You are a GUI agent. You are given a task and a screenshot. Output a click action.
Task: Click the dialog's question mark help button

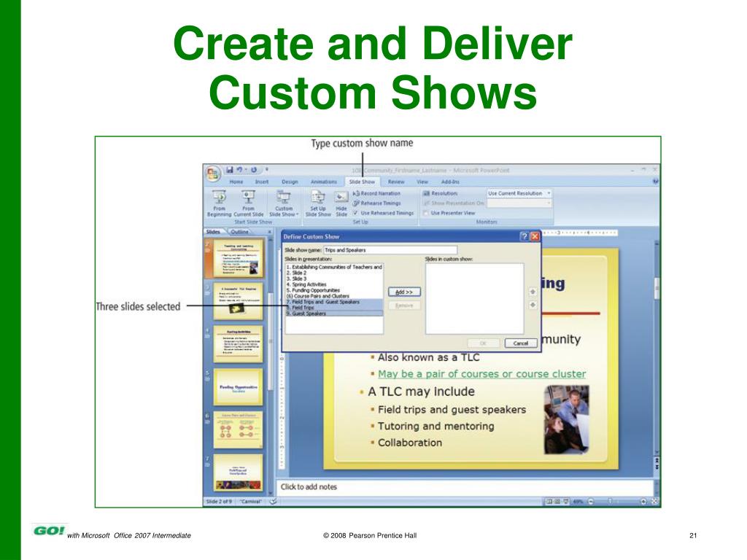point(524,236)
